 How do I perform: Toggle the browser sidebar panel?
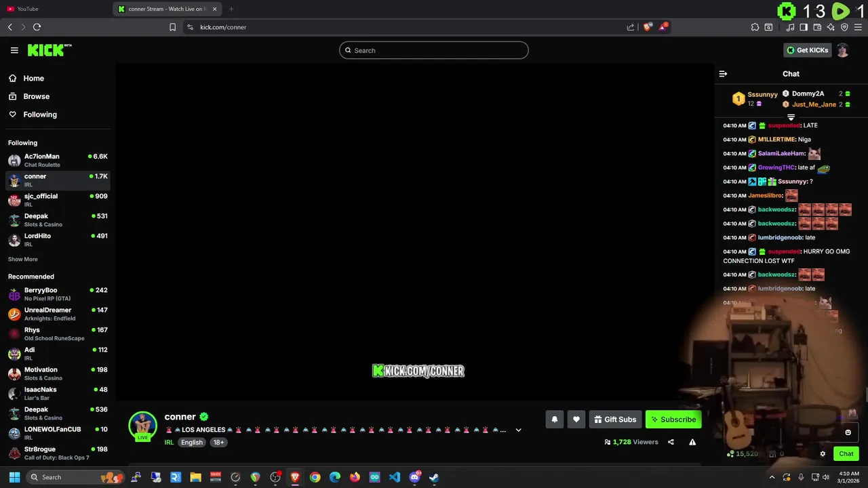(x=804, y=27)
